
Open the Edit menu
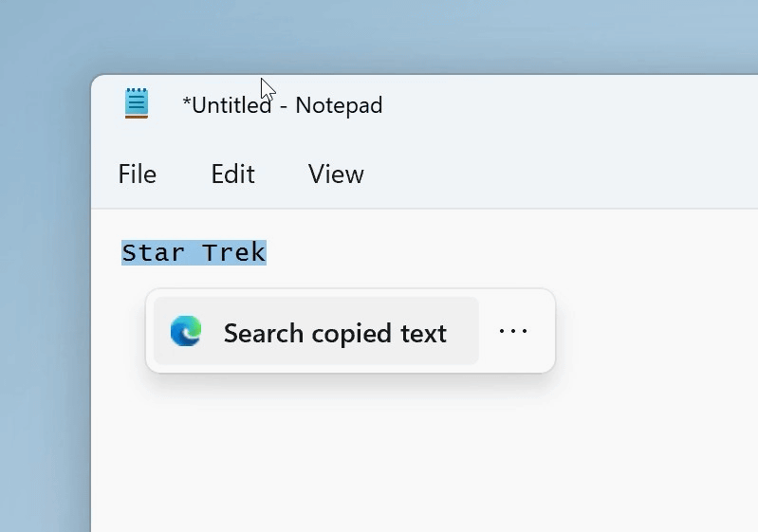(232, 174)
